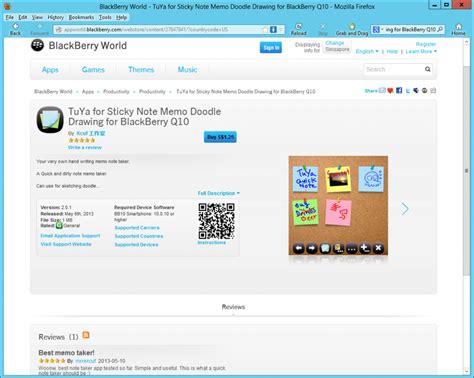Click the BlackBerry World logo
The height and width of the screenshot is (378, 474).
click(x=79, y=45)
